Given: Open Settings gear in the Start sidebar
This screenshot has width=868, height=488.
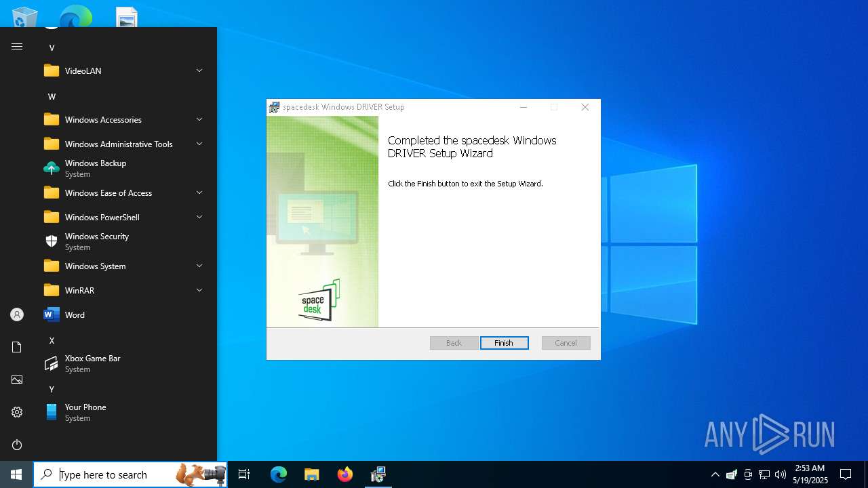Looking at the screenshot, I should tap(17, 412).
